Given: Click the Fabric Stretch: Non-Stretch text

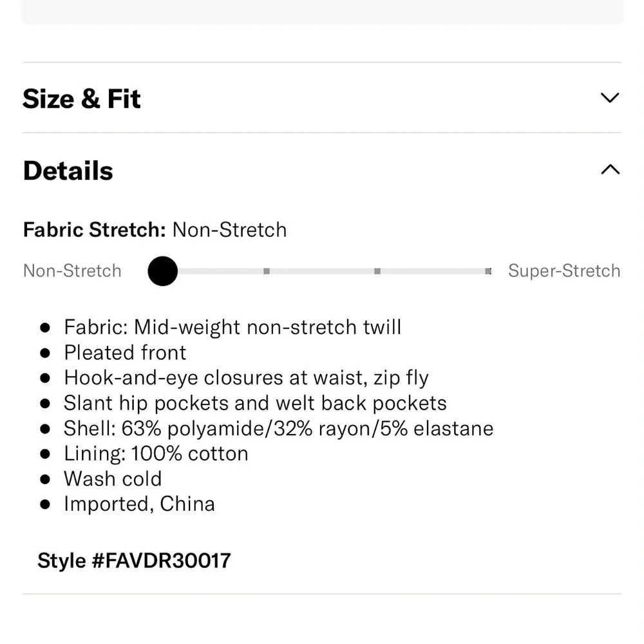Looking at the screenshot, I should (x=155, y=230).
